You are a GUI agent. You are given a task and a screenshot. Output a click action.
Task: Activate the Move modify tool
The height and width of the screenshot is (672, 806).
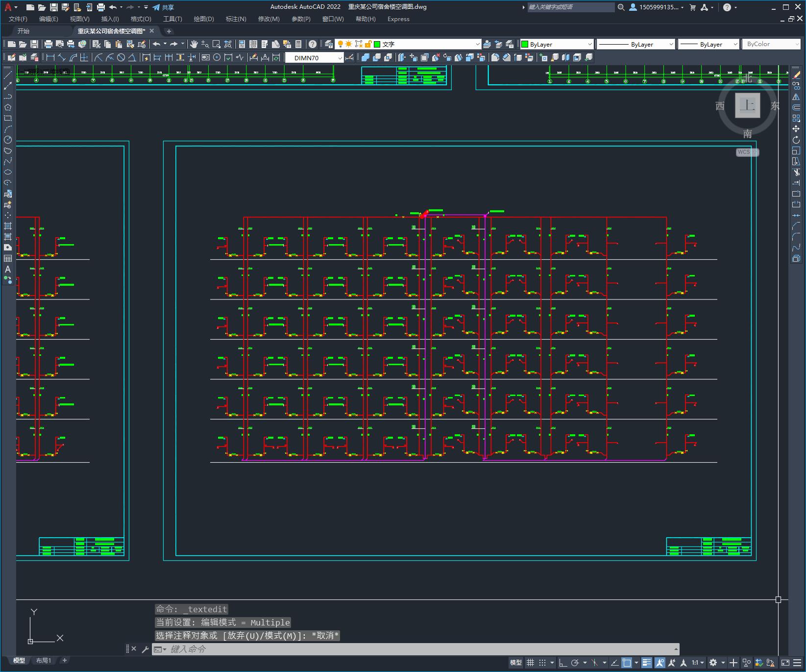coord(796,129)
